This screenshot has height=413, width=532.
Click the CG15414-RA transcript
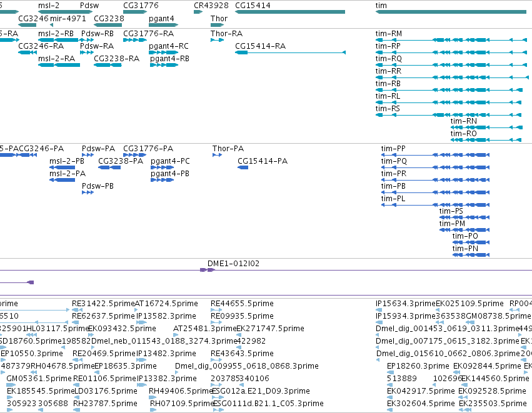tap(291, 52)
